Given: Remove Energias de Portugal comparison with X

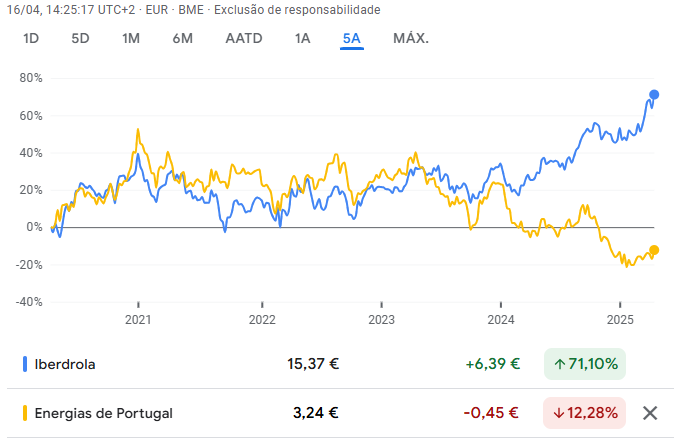Looking at the screenshot, I should (x=650, y=413).
